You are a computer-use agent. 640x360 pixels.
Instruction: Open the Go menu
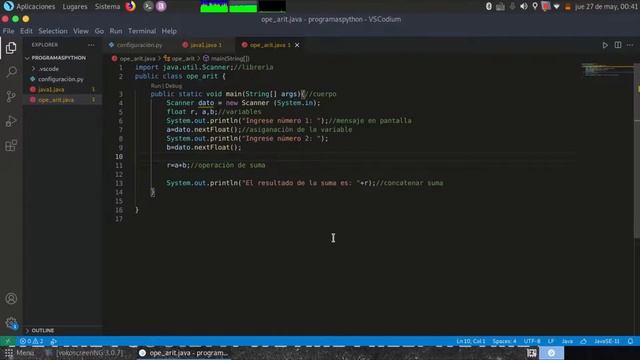pyautogui.click(x=99, y=31)
